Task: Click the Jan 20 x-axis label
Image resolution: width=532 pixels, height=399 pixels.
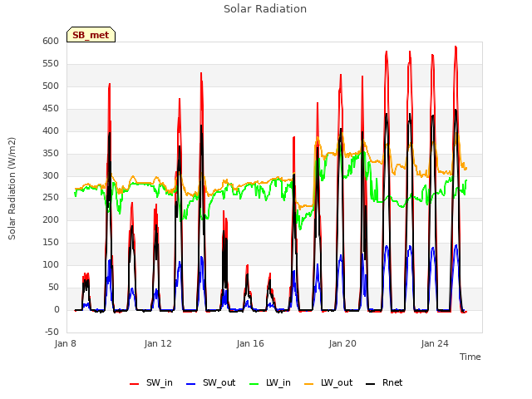Action: pyautogui.click(x=342, y=343)
